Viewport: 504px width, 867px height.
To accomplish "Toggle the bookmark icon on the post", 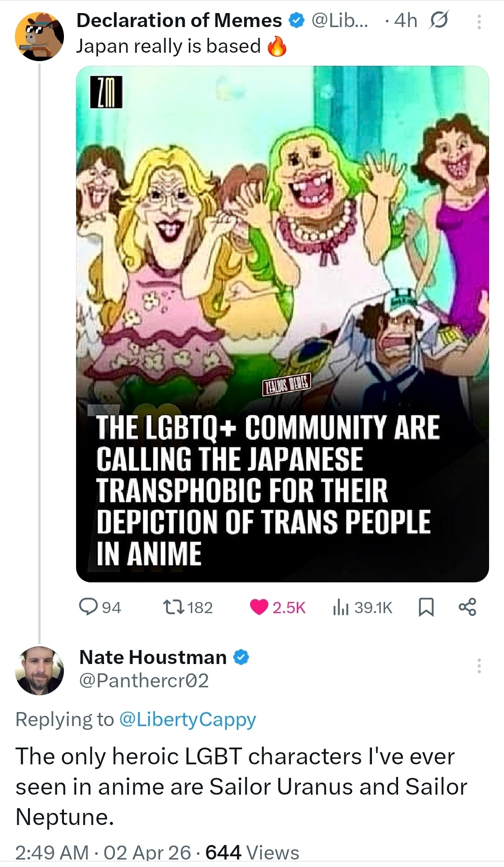I will point(426,607).
